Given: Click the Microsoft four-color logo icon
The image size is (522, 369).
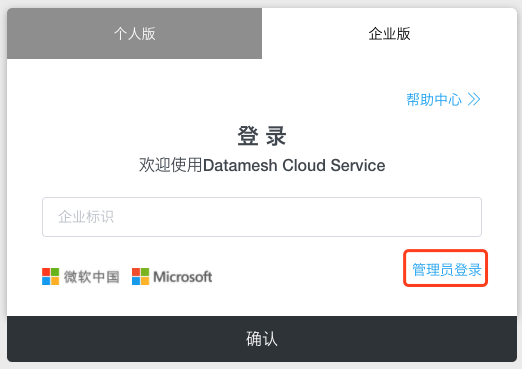Looking at the screenshot, I should (141, 277).
